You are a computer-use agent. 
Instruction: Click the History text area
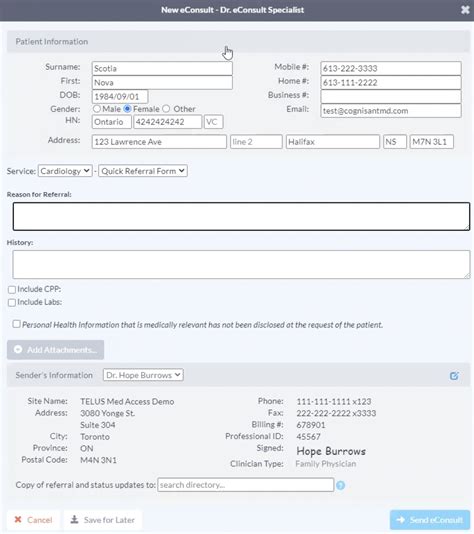(241, 265)
